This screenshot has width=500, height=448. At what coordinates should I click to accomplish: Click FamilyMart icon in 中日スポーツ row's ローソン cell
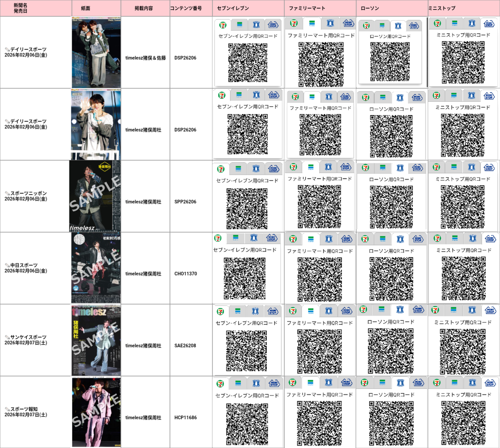382,239
